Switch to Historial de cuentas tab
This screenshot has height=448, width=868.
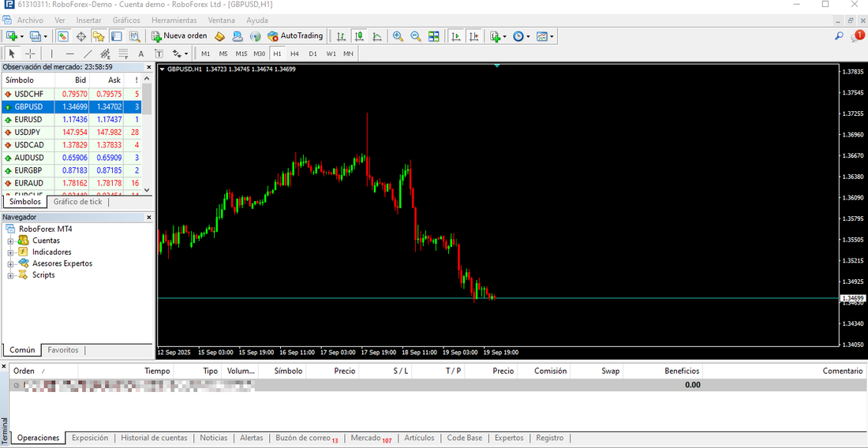coord(154,438)
